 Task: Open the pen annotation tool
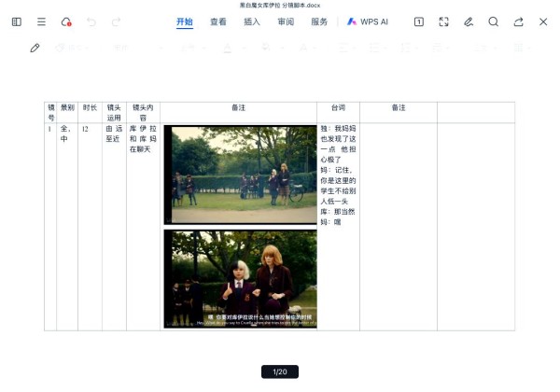(x=469, y=21)
